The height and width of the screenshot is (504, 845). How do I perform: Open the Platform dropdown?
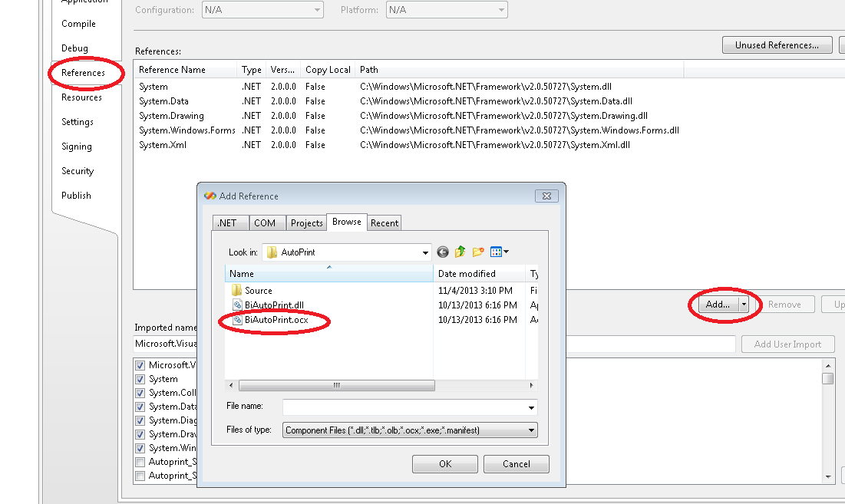[x=447, y=10]
